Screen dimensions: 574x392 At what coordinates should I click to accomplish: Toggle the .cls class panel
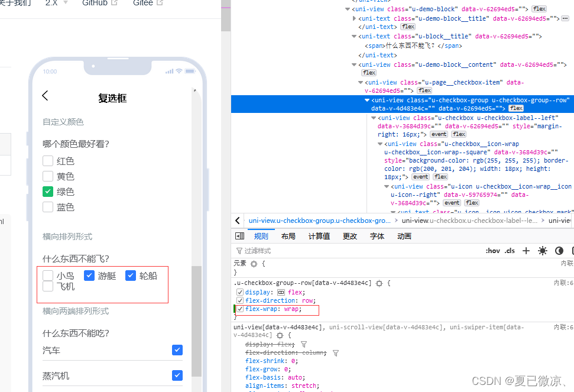tap(510, 251)
